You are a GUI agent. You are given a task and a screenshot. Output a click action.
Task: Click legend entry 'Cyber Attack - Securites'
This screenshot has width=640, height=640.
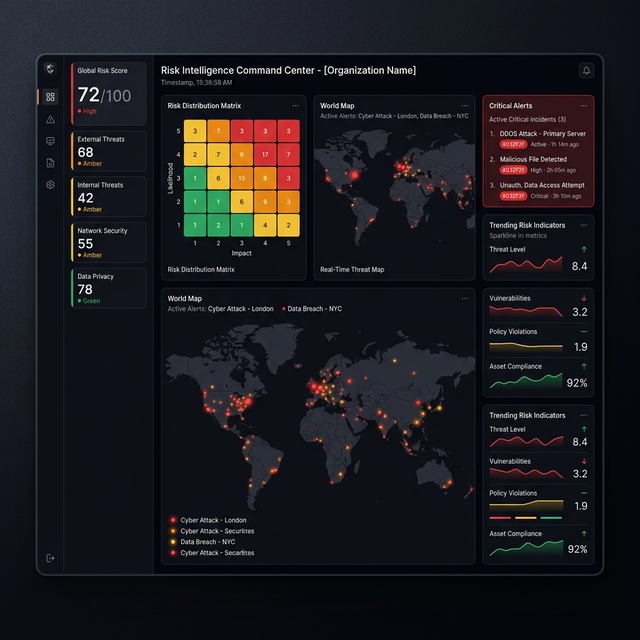(x=212, y=531)
